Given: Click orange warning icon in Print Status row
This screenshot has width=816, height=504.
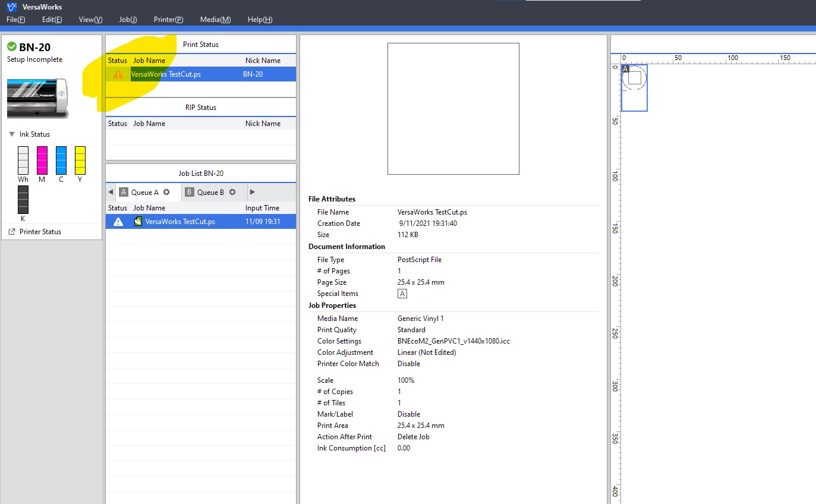Looking at the screenshot, I should coord(118,75).
